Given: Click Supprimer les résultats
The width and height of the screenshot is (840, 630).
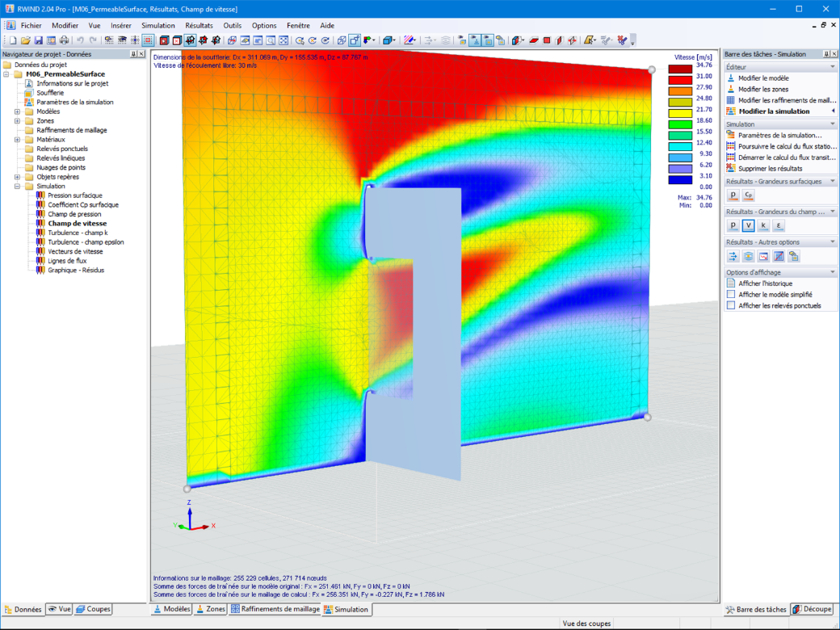Looking at the screenshot, I should point(770,168).
